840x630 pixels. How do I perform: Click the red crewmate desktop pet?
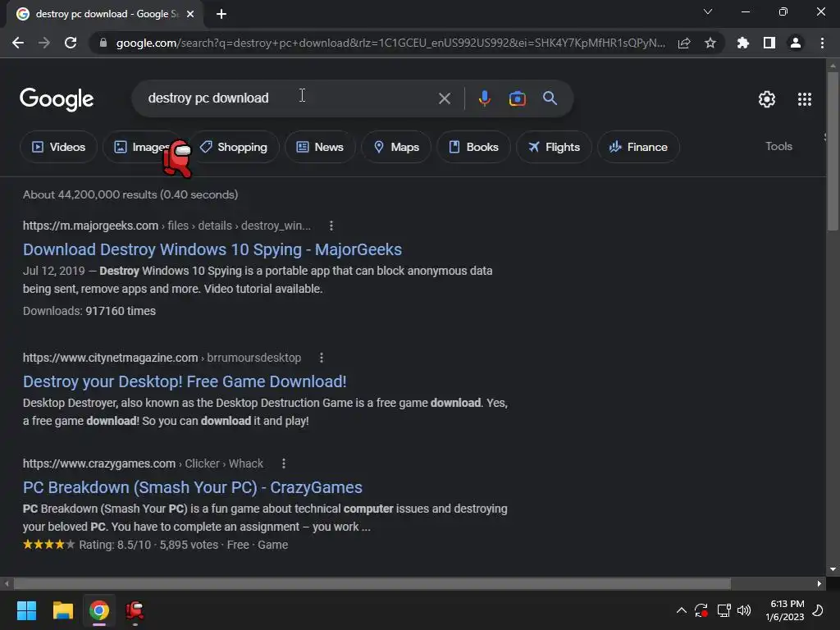point(177,158)
